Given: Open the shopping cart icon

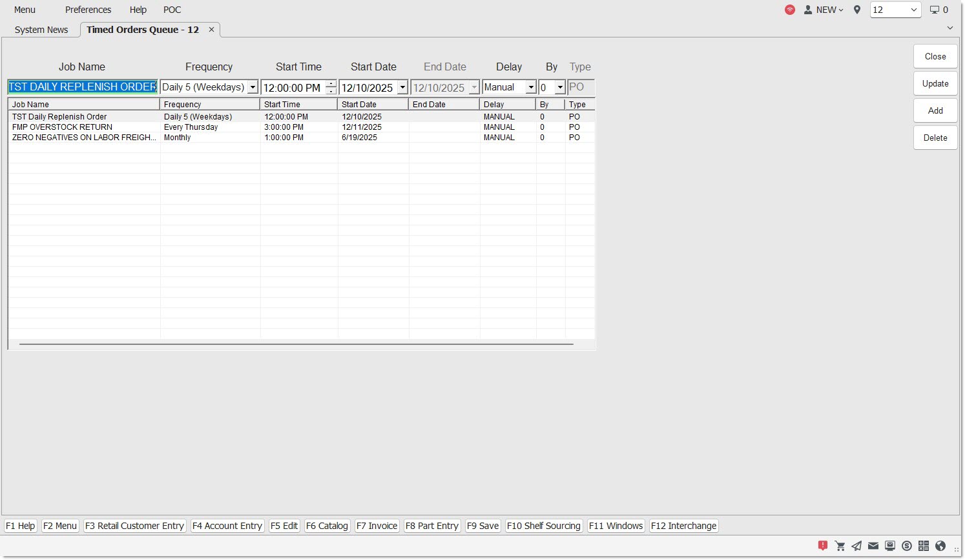Looking at the screenshot, I should 840,546.
